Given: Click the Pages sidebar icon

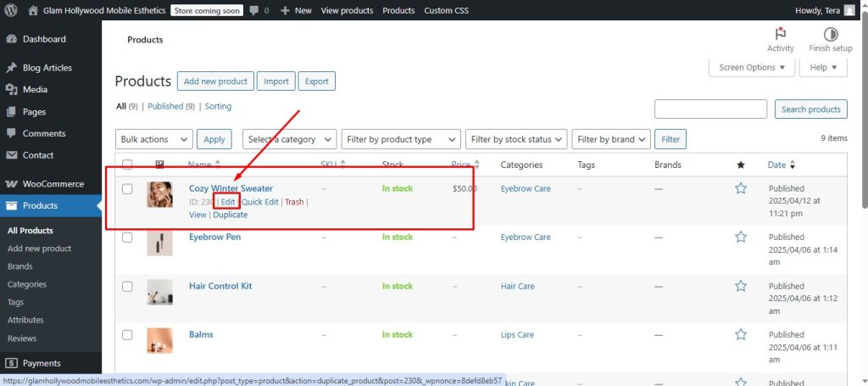Looking at the screenshot, I should pyautogui.click(x=11, y=112).
